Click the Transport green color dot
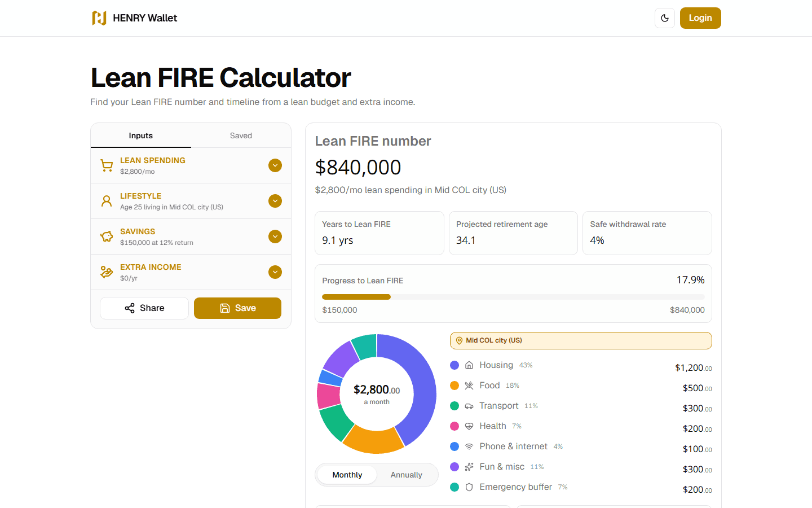812x508 pixels. (454, 406)
